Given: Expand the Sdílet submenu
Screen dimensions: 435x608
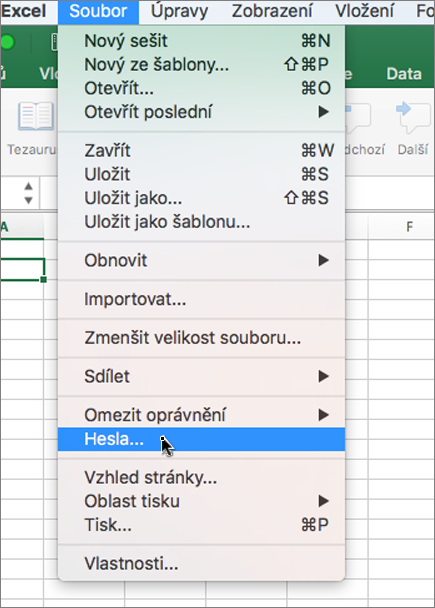Looking at the screenshot, I should pyautogui.click(x=201, y=376).
